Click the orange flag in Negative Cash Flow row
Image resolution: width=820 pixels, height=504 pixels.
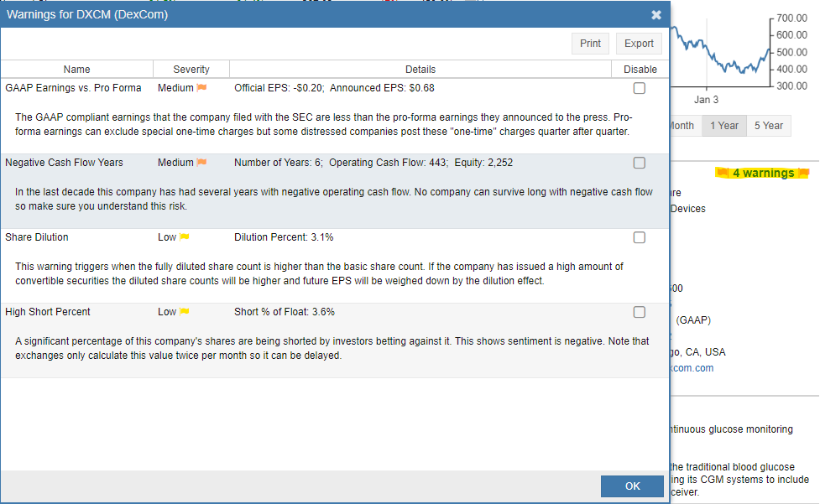[201, 163]
